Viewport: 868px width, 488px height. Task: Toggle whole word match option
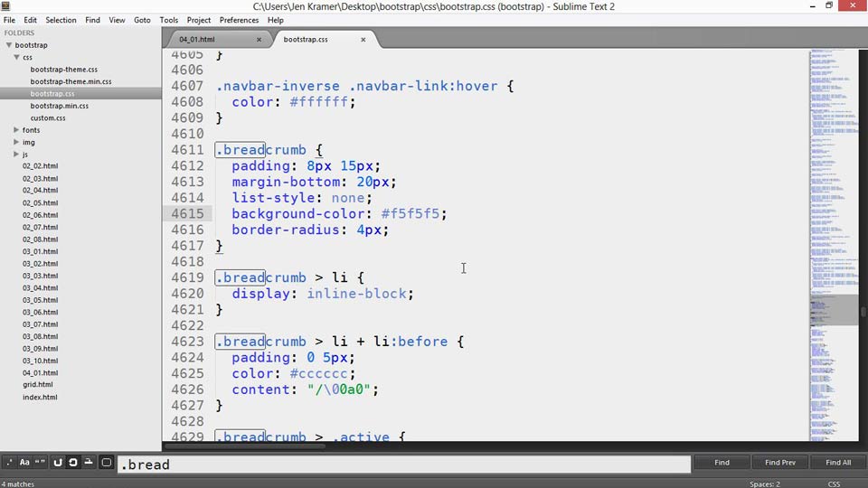click(40, 463)
